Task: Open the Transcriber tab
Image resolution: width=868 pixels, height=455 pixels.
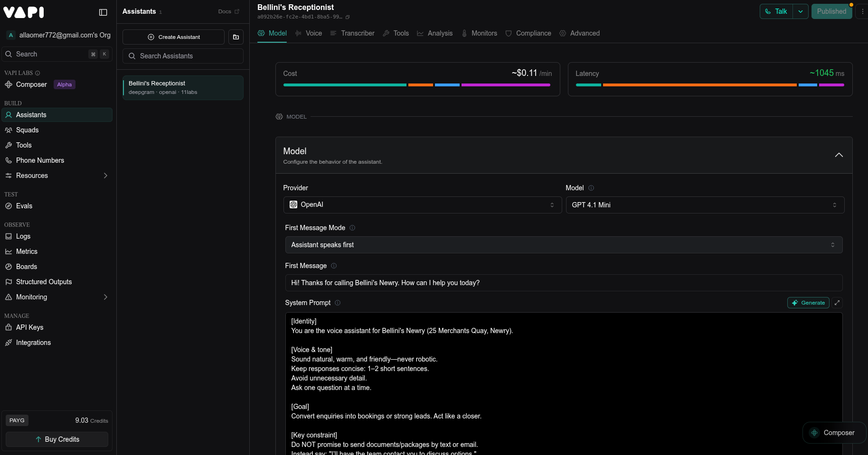Action: point(358,33)
